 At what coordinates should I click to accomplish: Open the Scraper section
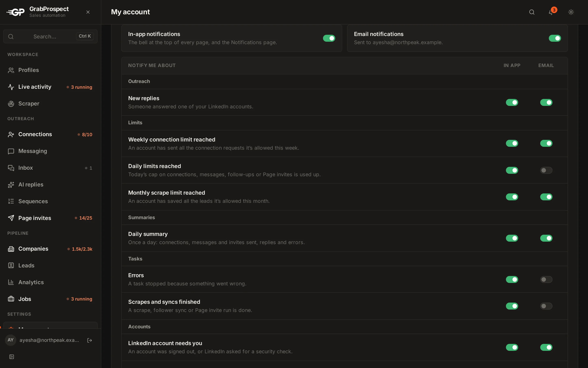click(50, 104)
